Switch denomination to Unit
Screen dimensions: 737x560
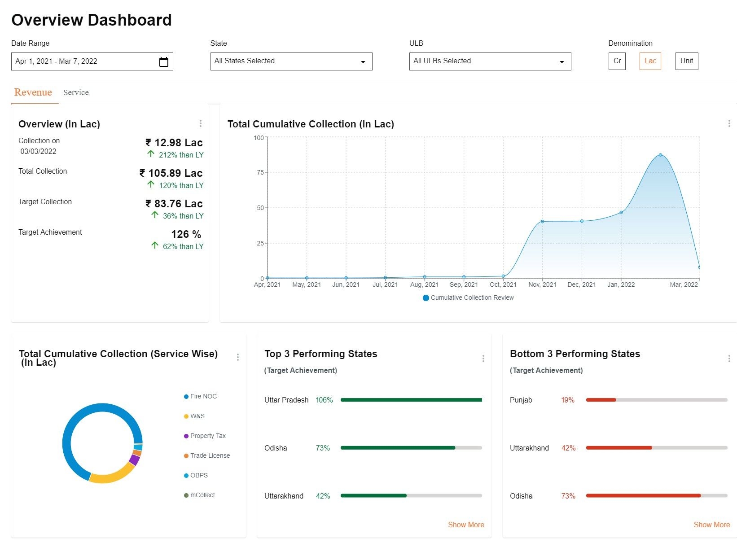(686, 61)
